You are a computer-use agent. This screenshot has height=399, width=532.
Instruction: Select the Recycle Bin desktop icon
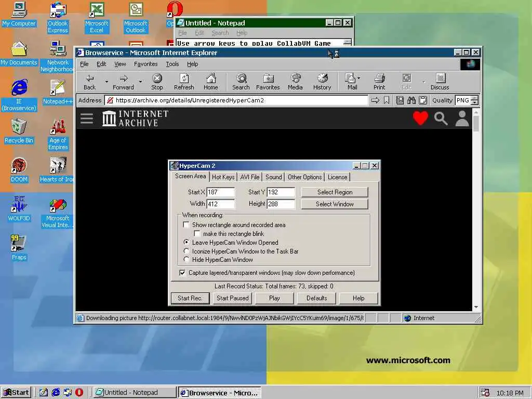tap(19, 131)
